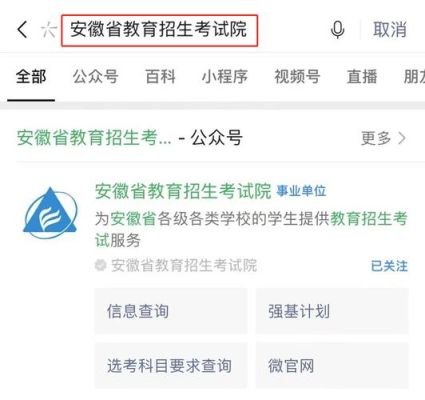Image resolution: width=425 pixels, height=400 pixels.
Task: Click the search field containing 安徽省教育招生考试院
Action: click(159, 30)
